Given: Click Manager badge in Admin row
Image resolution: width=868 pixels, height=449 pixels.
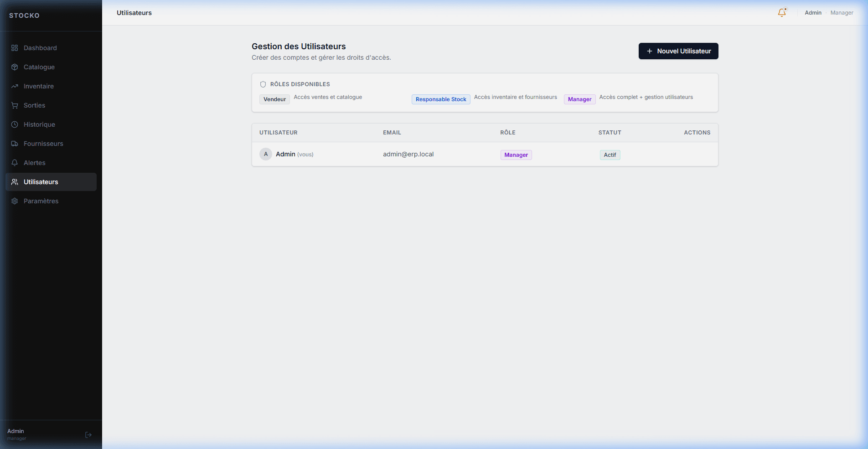Looking at the screenshot, I should (x=516, y=155).
